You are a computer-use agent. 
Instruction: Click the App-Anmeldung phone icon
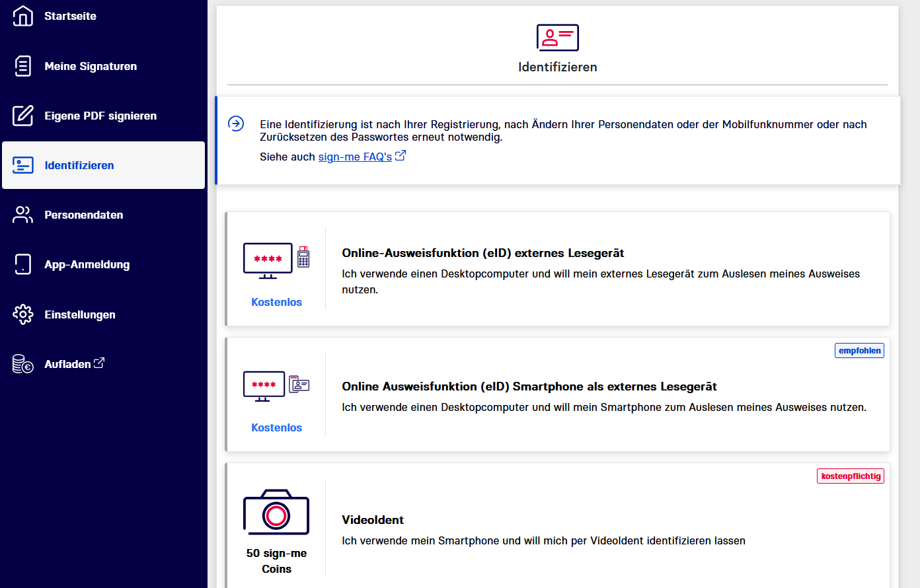[23, 264]
